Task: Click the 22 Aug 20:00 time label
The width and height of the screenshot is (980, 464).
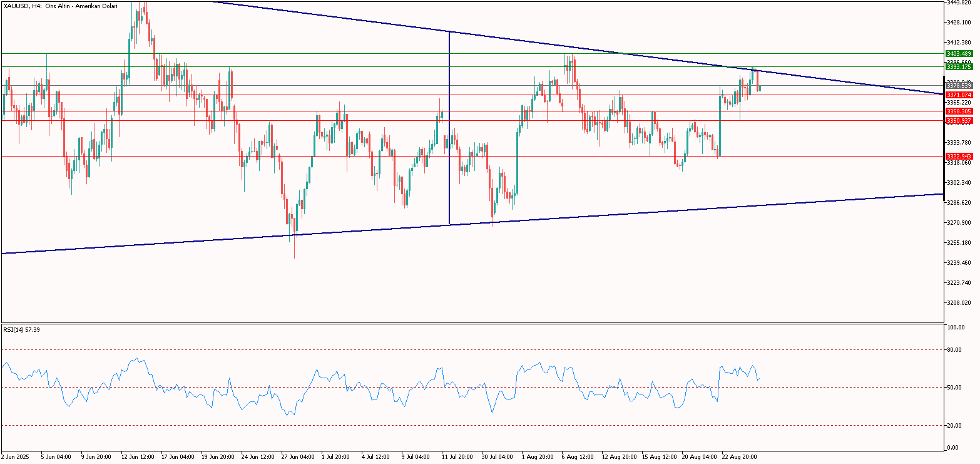Action: click(740, 456)
